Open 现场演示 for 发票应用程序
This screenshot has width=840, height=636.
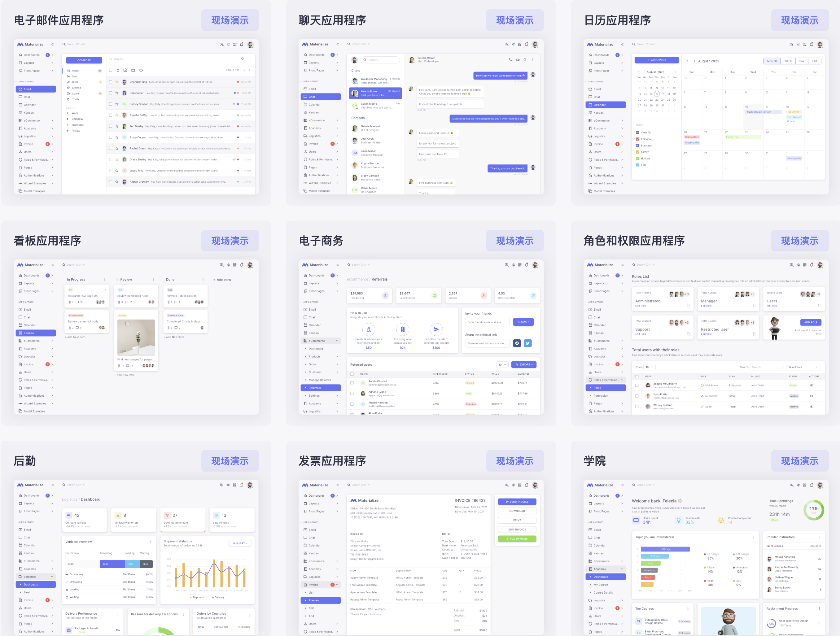(x=514, y=460)
